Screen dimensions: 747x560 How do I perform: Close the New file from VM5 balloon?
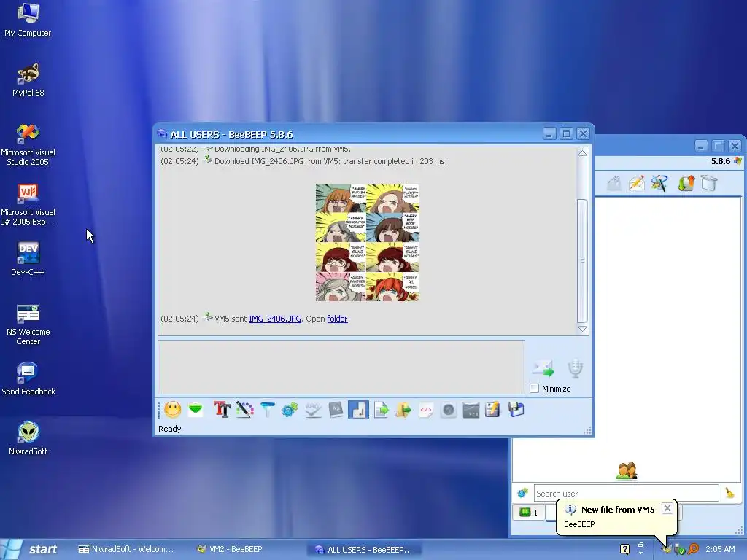[667, 508]
